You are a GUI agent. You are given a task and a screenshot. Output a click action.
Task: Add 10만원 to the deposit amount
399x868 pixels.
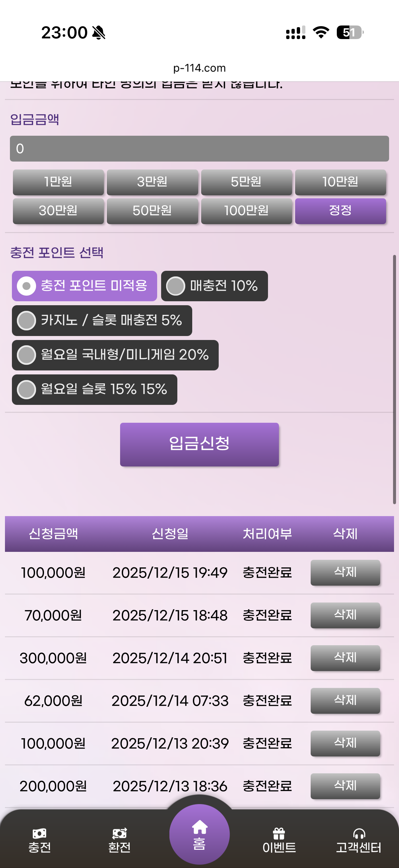[340, 182]
